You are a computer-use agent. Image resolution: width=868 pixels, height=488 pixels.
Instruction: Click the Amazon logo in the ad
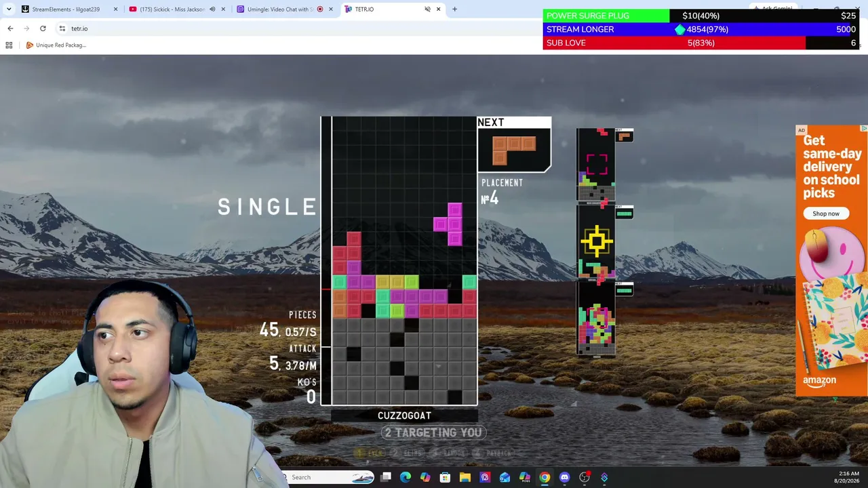[x=820, y=382]
